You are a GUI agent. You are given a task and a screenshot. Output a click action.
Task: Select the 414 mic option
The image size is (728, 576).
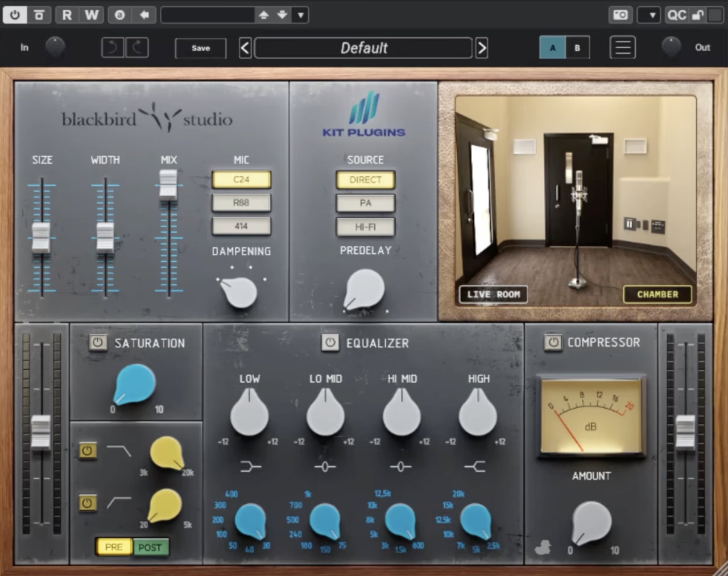(x=241, y=226)
